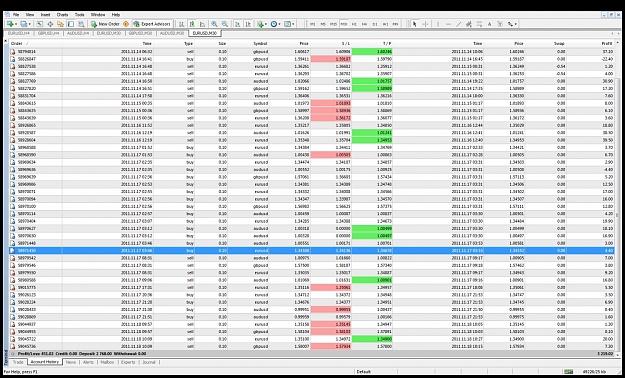Screen dimensions: 625x378
Task: Toggle the Expert Advisors button
Action: click(152, 24)
